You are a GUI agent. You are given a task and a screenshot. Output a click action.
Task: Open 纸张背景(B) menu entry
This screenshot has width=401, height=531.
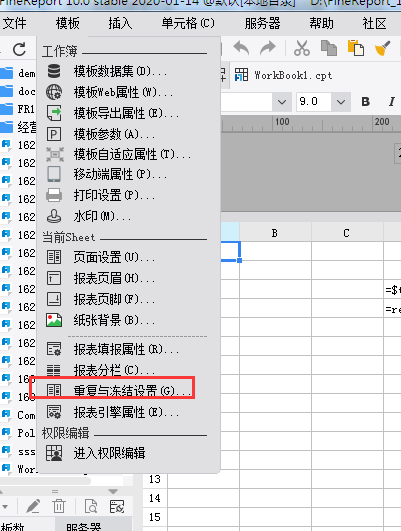(x=114, y=320)
